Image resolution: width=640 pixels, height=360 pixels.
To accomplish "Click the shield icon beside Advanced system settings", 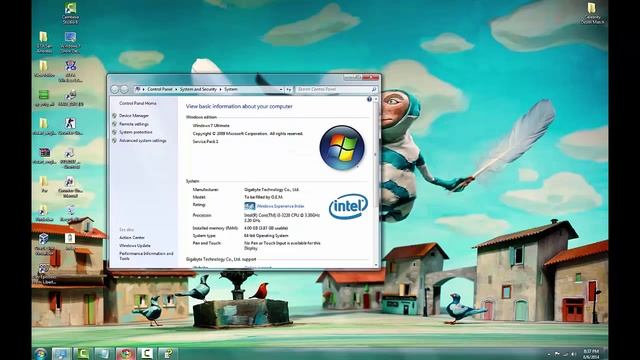I will 114,140.
